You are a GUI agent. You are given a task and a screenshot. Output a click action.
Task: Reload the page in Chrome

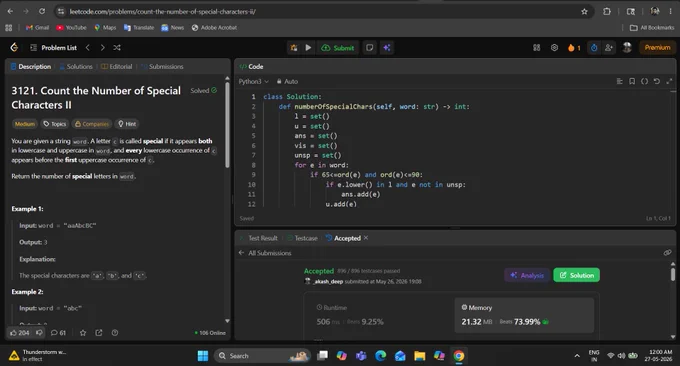click(x=42, y=12)
